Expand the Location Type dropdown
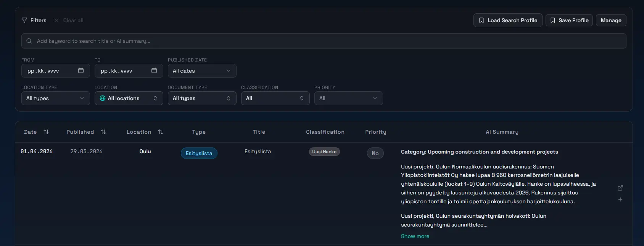This screenshot has height=246, width=644. tap(55, 98)
